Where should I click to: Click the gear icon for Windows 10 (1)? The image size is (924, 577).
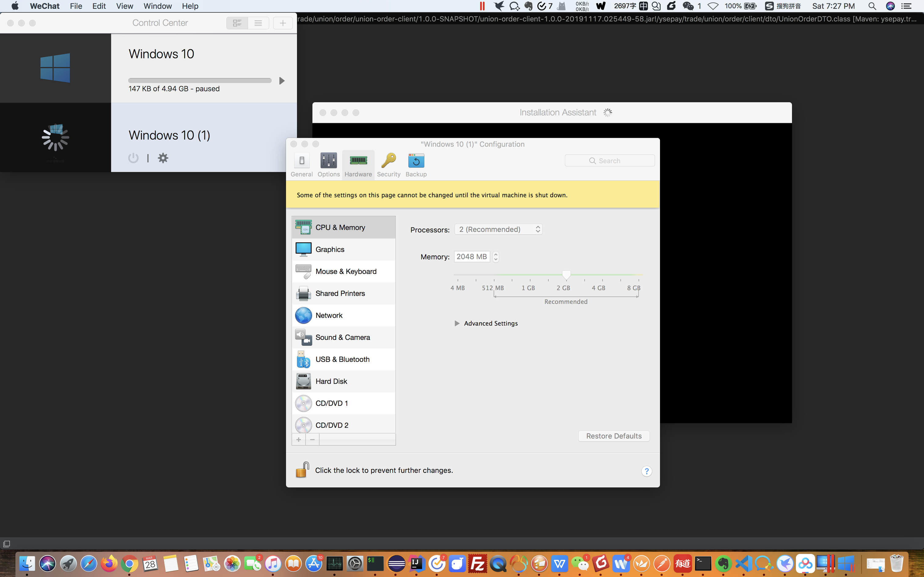[163, 158]
